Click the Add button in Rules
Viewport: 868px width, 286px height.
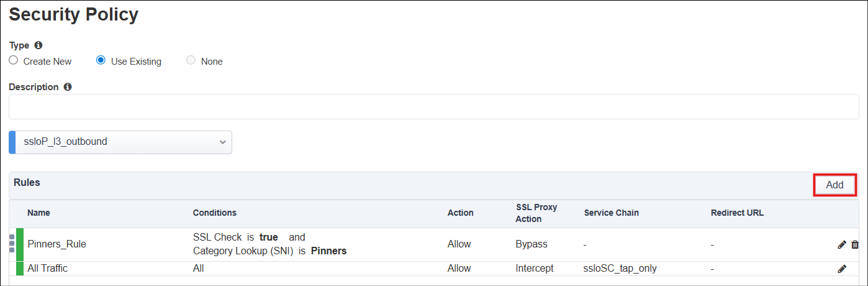pyautogui.click(x=834, y=185)
